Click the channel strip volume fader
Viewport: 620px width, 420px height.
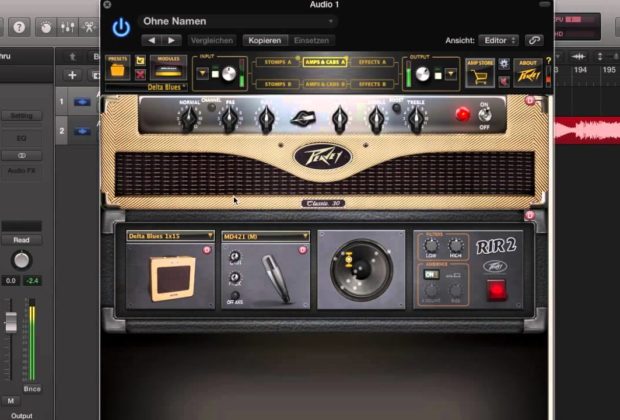pyautogui.click(x=11, y=322)
